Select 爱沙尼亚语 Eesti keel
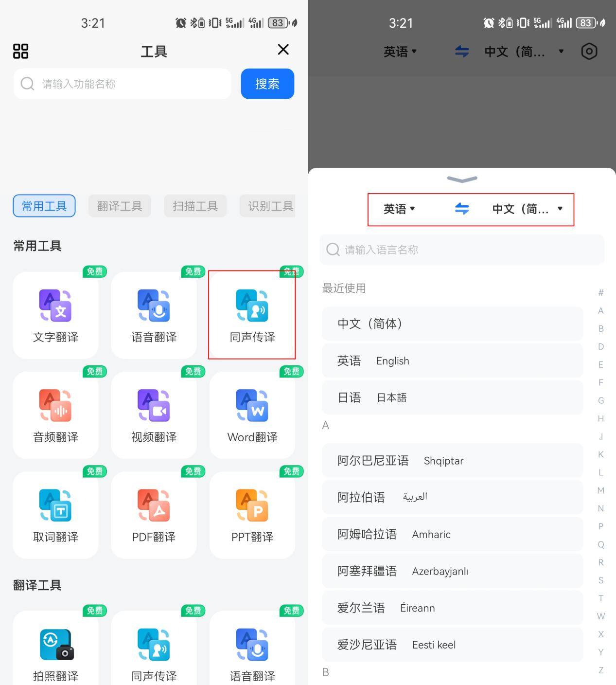This screenshot has height=685, width=616. (x=452, y=645)
